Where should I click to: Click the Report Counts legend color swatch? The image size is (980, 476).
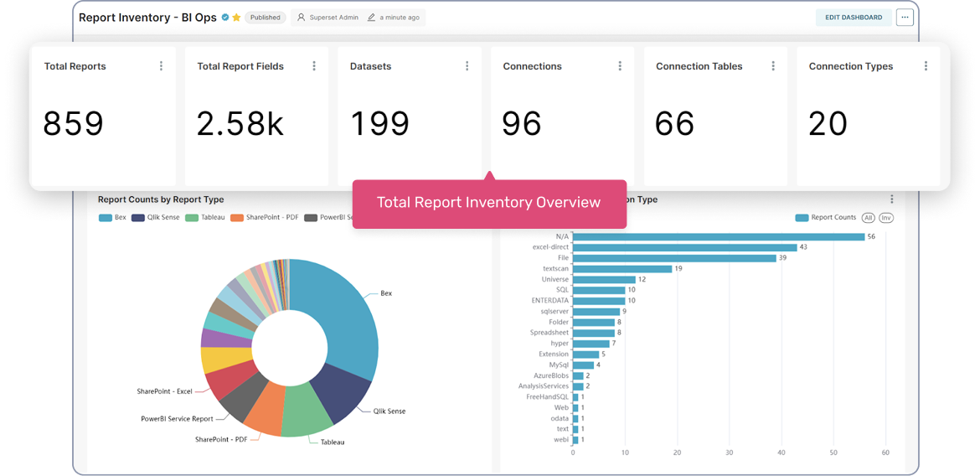[802, 218]
